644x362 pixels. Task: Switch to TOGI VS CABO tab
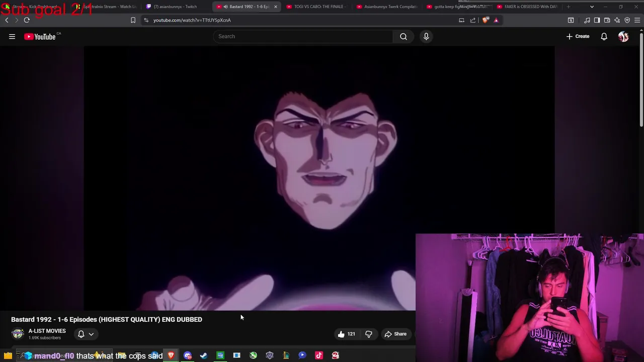click(x=315, y=7)
